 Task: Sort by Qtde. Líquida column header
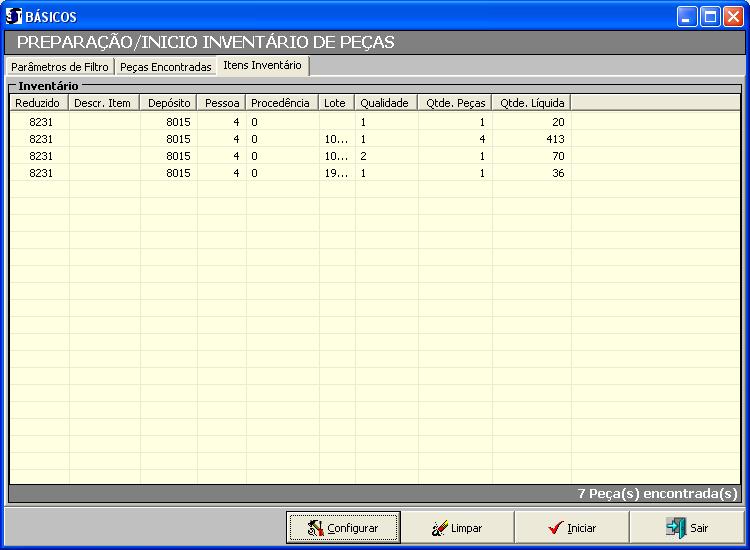(x=531, y=103)
